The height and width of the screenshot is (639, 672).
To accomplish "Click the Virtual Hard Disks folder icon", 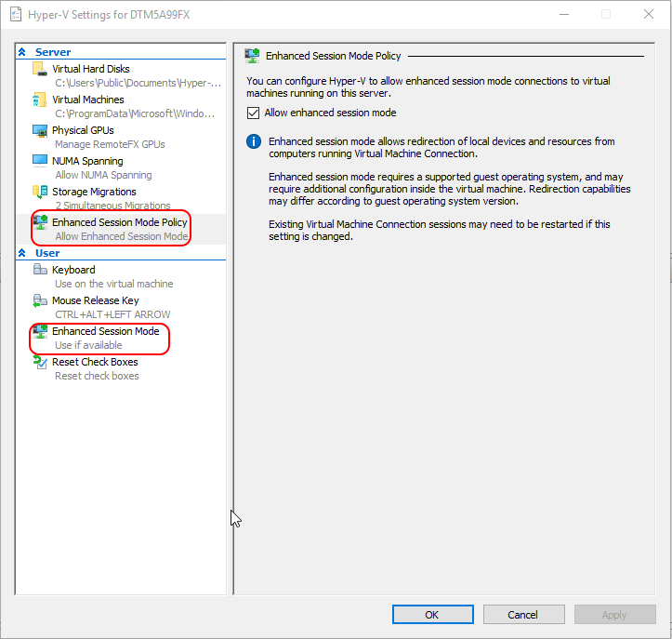I will coord(40,69).
